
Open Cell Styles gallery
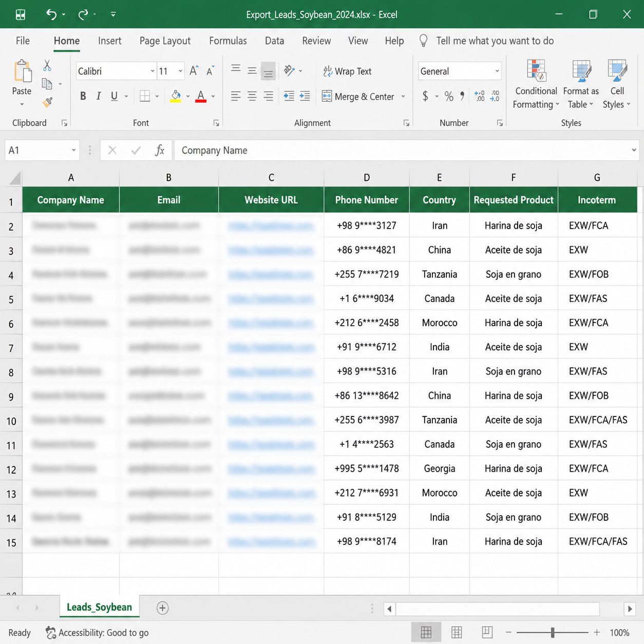click(x=617, y=85)
